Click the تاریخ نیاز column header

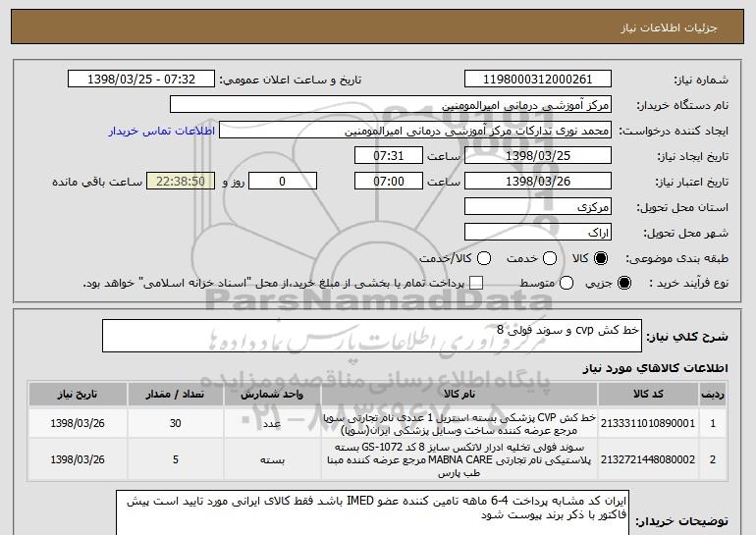coord(78,395)
